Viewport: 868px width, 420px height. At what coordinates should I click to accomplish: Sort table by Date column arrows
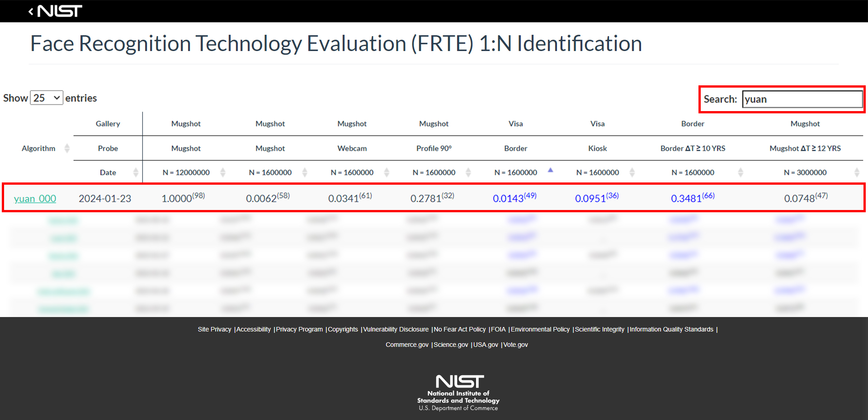tap(136, 172)
